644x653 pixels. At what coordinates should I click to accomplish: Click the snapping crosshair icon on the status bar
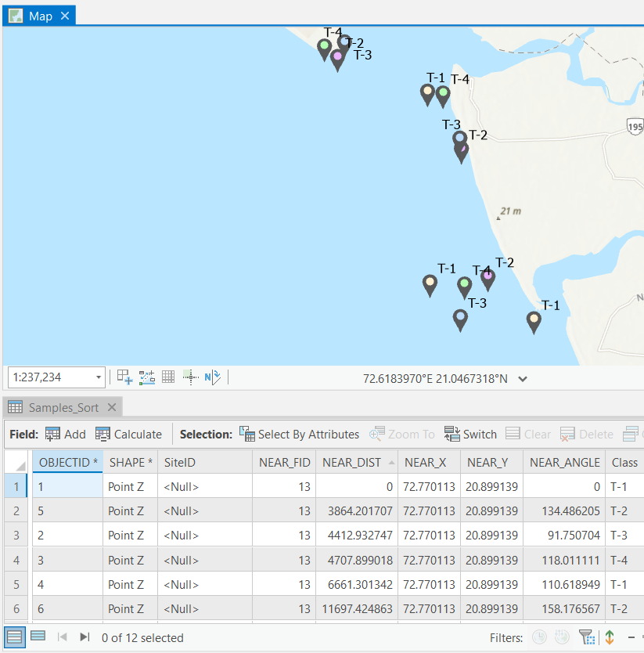click(x=191, y=377)
